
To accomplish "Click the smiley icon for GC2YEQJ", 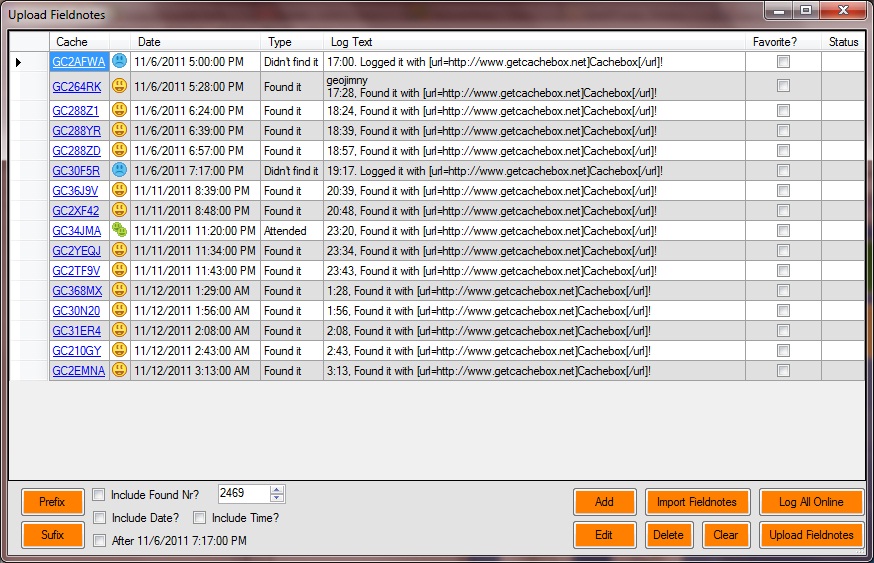I will [119, 250].
